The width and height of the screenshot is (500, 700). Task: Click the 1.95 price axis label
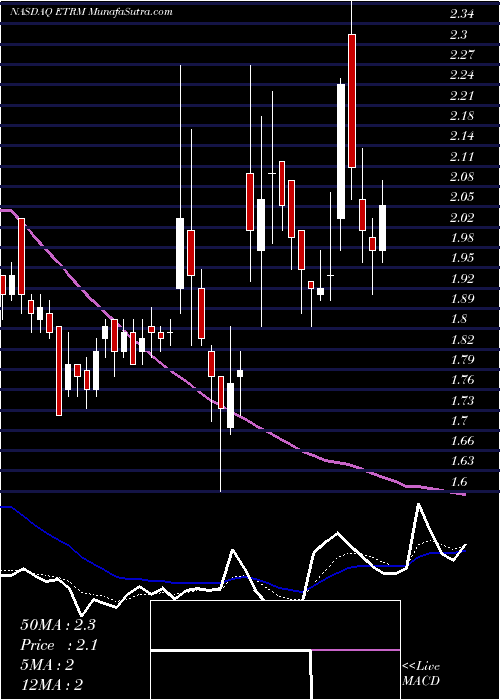(462, 258)
